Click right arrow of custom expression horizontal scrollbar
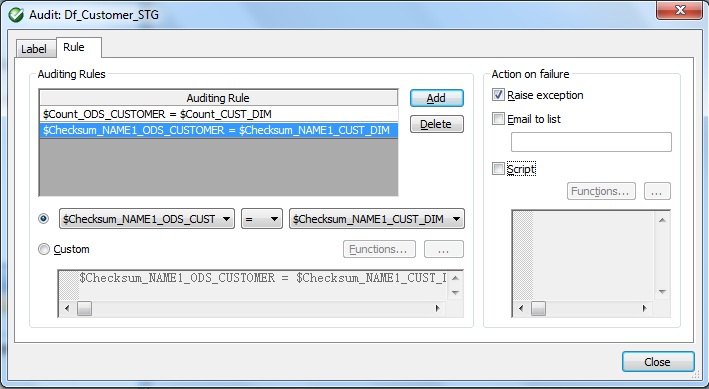Screen dimensions: 709x389 pos(437,308)
